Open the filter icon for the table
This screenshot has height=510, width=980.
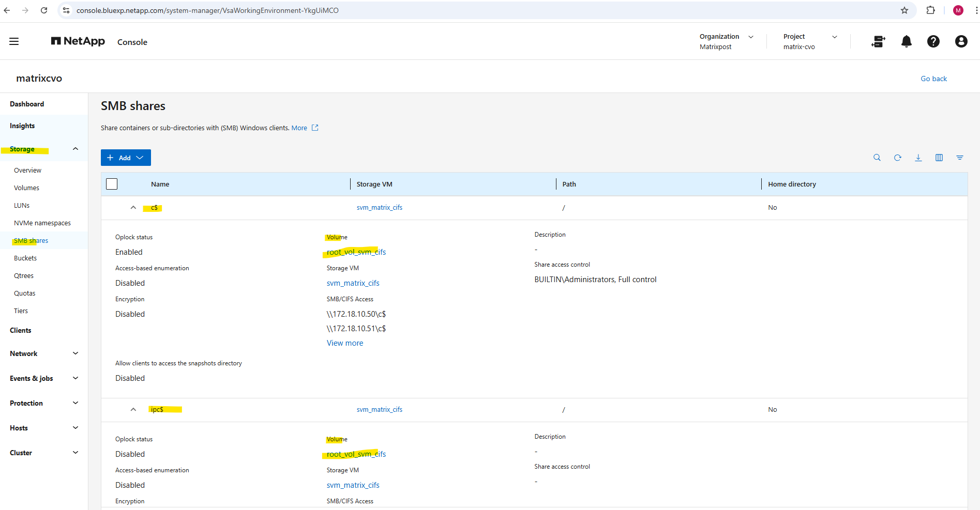coord(959,158)
